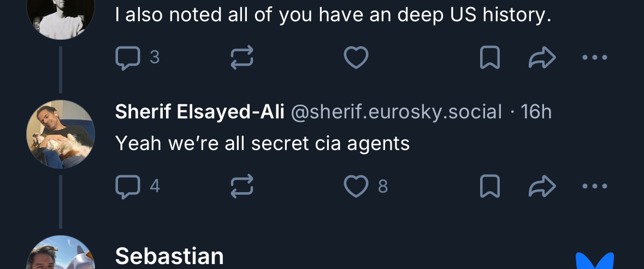The image size is (644, 269).
Task: Open more options for Sherif's post
Action: (595, 187)
